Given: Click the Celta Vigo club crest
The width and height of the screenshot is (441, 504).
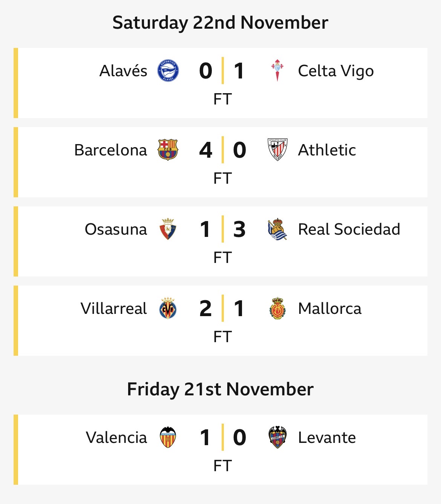Looking at the screenshot, I should 277,71.
